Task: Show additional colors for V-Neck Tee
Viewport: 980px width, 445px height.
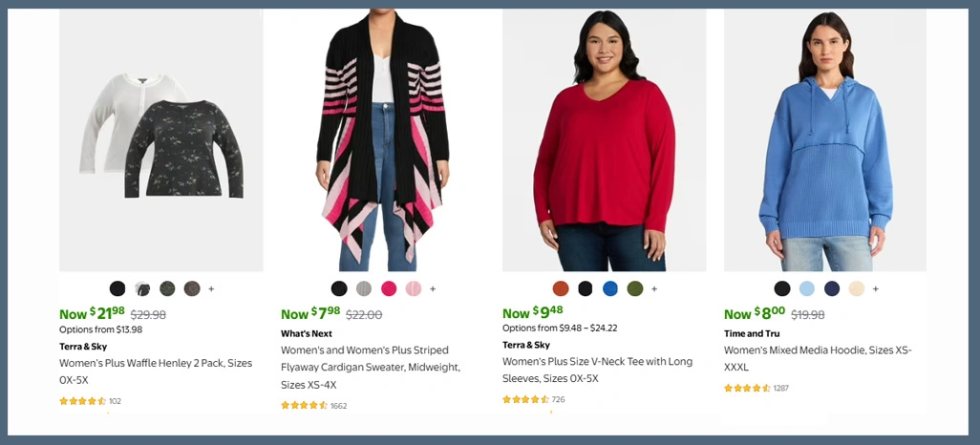Action: pos(654,288)
